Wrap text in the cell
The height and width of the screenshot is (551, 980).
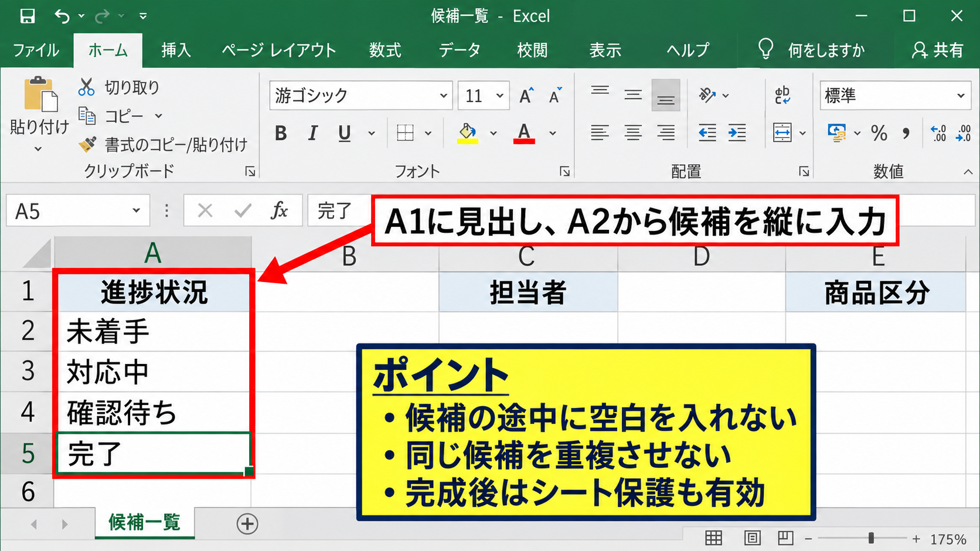782,95
